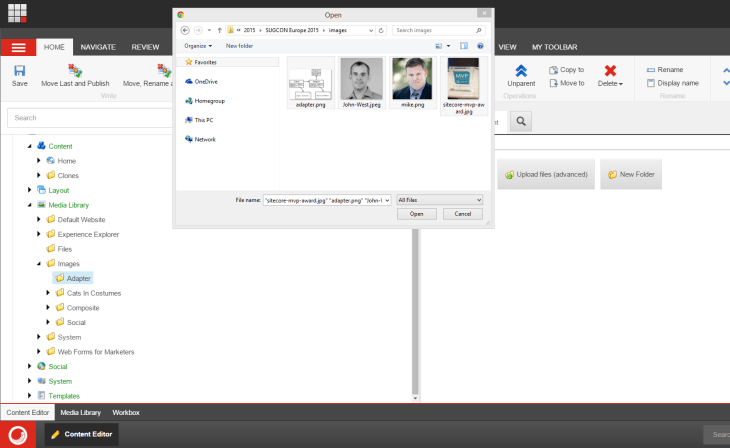Select This PC in navigation pane

(199, 120)
